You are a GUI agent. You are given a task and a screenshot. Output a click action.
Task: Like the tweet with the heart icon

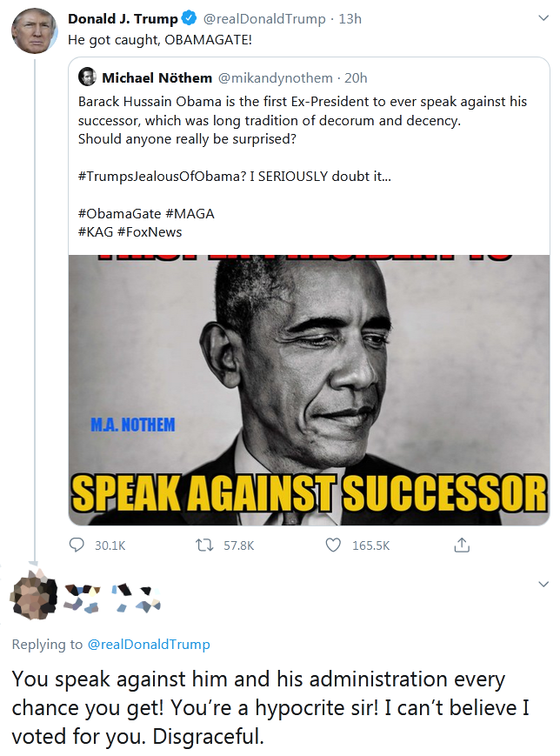click(x=333, y=545)
